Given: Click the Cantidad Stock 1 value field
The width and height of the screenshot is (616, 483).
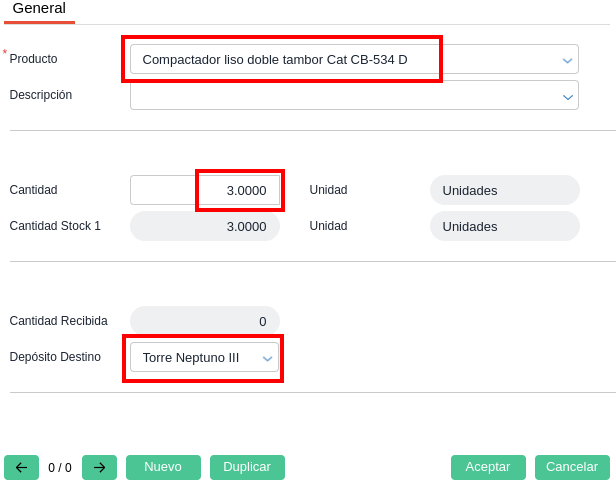Looking at the screenshot, I should point(205,226).
